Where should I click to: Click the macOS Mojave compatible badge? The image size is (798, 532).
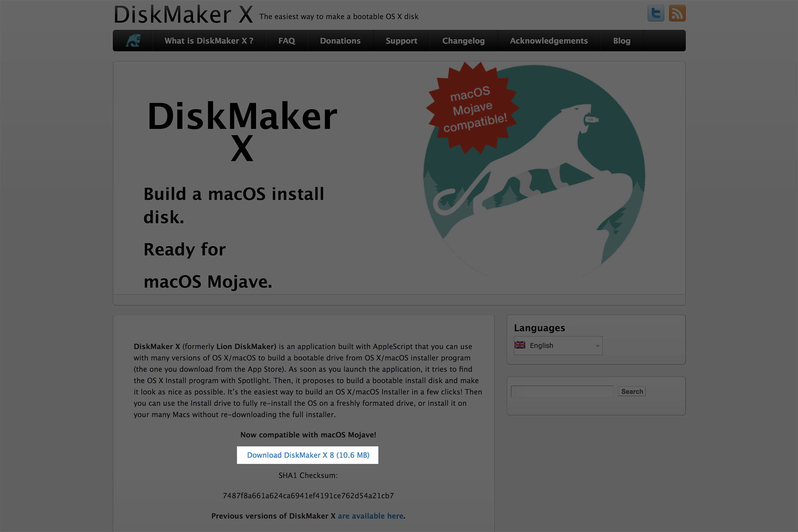pos(473,108)
